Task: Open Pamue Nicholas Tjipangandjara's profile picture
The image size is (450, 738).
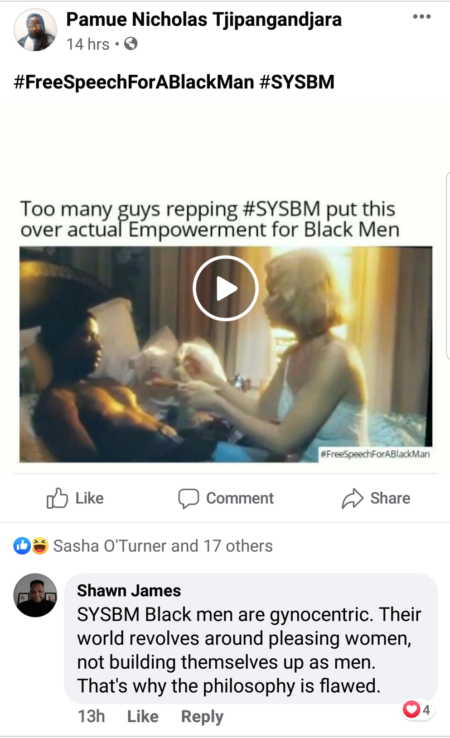Action: point(35,30)
